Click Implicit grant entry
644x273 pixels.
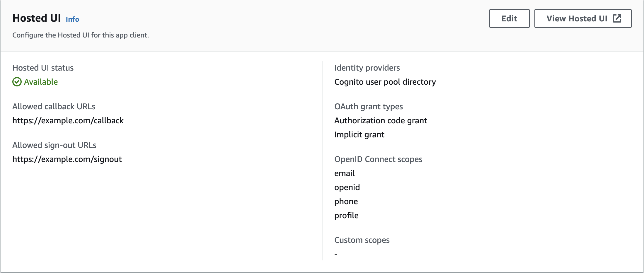click(359, 134)
